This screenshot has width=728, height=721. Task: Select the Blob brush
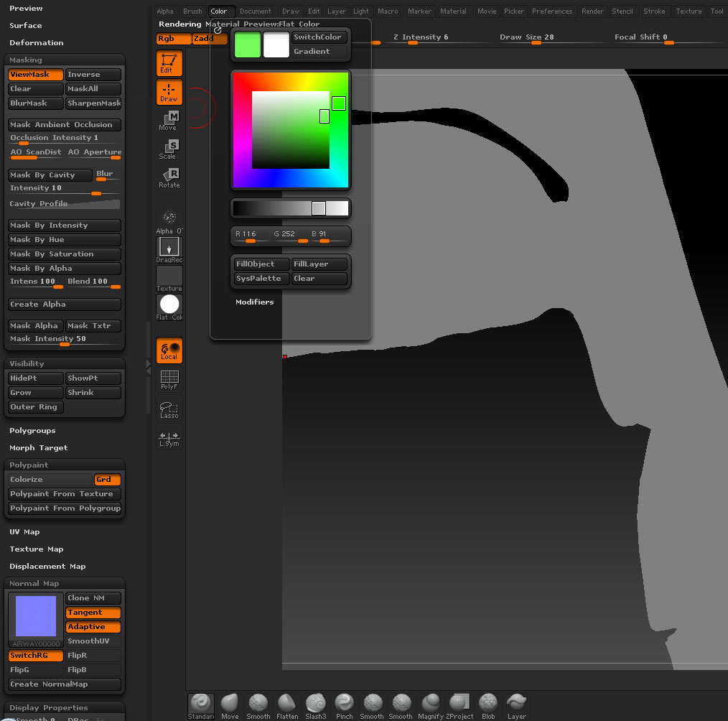tap(488, 706)
